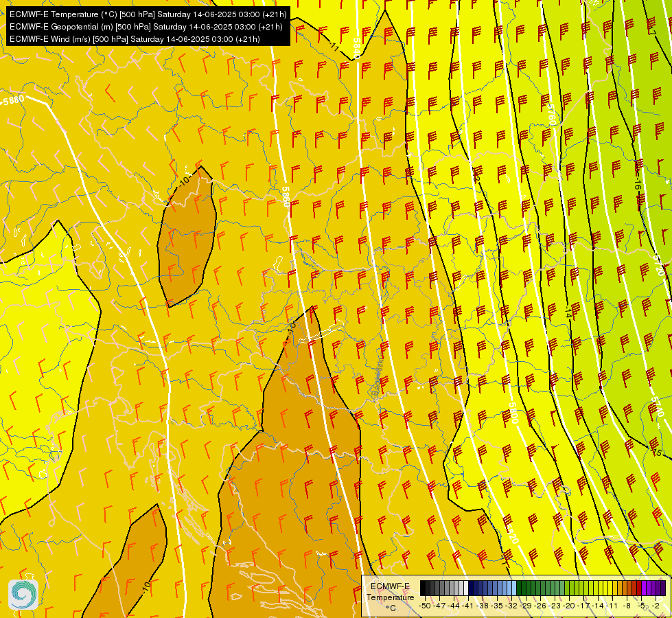The image size is (672, 618).
Task: Click the bright purple swatch above -5
Action: coord(644,588)
